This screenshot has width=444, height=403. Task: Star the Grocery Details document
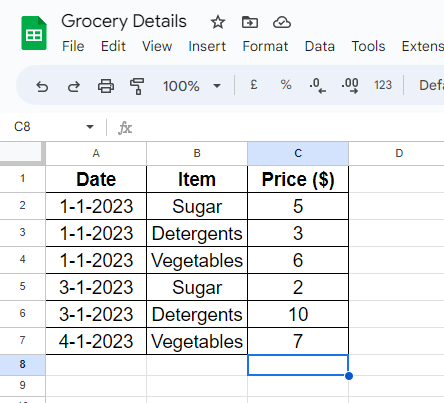point(218,22)
